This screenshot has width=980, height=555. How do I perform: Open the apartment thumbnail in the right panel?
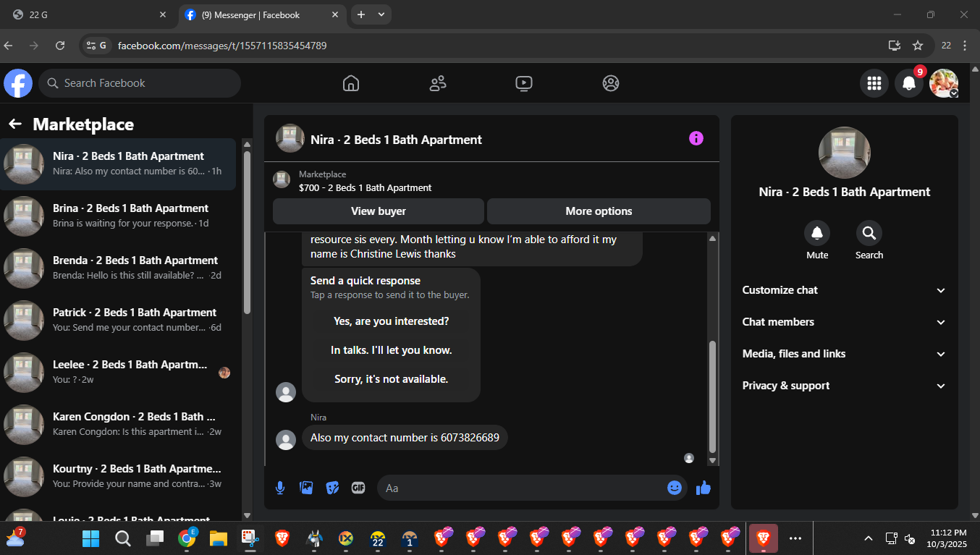(845, 153)
